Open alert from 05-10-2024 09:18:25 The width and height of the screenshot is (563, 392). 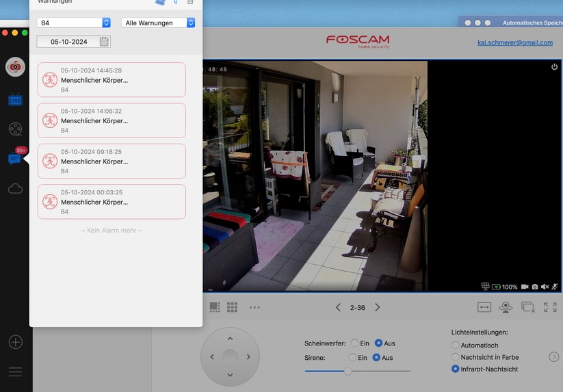tap(112, 161)
